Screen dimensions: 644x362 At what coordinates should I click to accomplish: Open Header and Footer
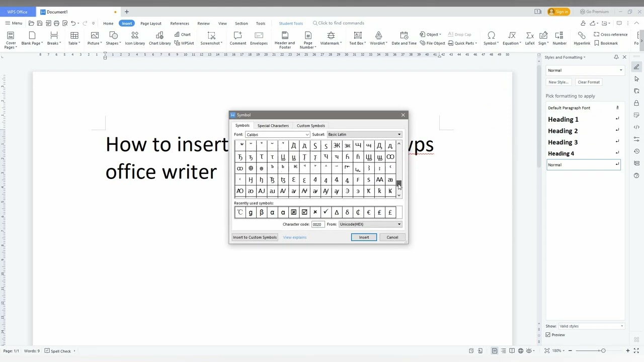[285, 40]
